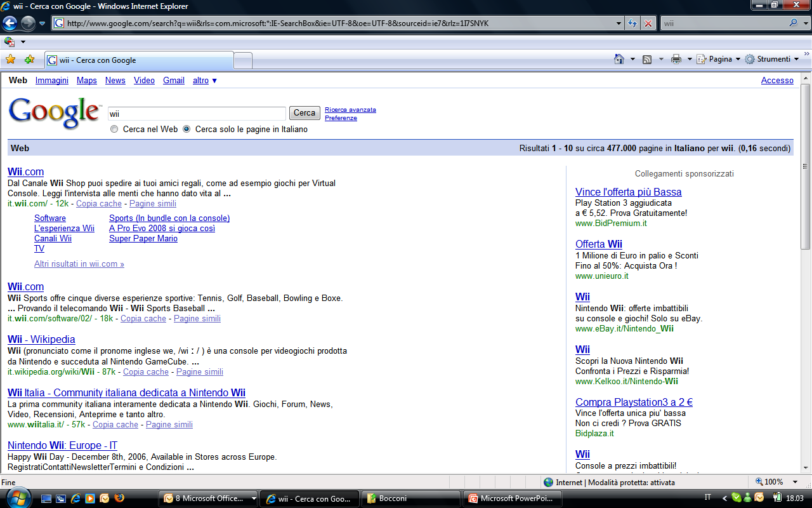Open the Immagini Google tab
Viewport: 812px width, 508px height.
point(52,81)
